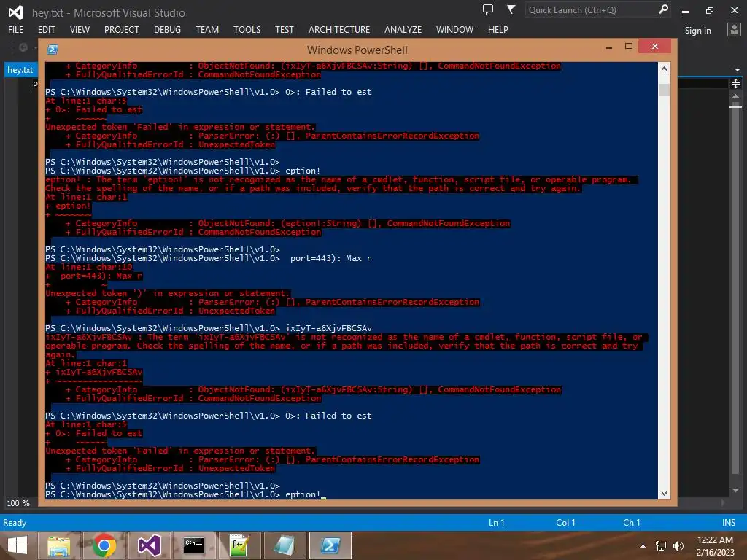Viewport: 747px width, 560px height.
Task: Show hidden system tray icons
Action: (643, 546)
